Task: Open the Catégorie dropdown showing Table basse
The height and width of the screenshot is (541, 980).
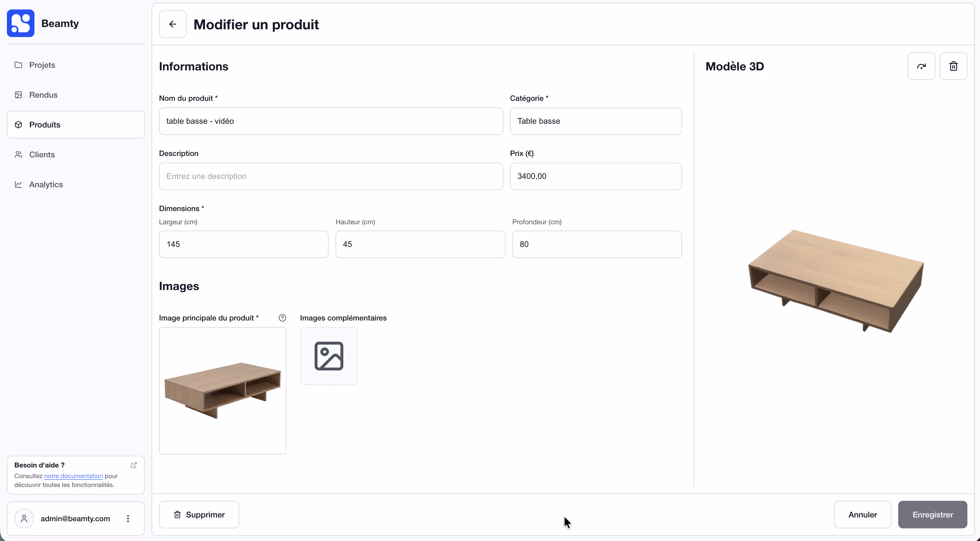Action: 596,121
